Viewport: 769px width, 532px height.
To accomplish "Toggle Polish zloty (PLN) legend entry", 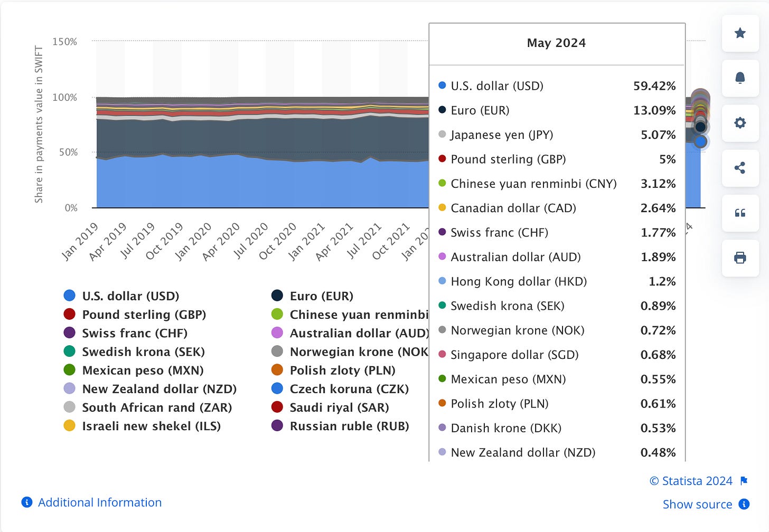I will click(333, 370).
